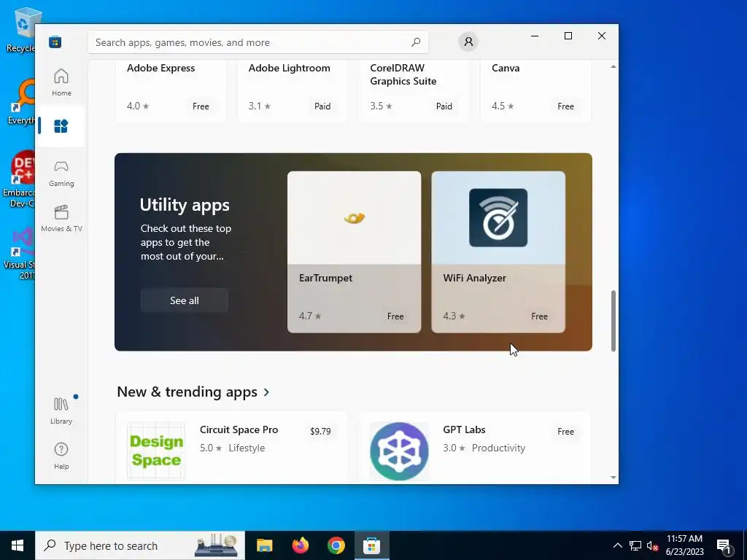Go to Home in the sidebar

pyautogui.click(x=61, y=82)
